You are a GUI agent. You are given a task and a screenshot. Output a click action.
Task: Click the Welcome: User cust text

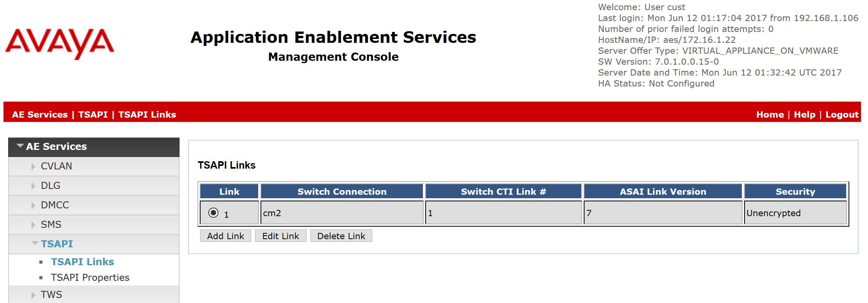point(642,7)
